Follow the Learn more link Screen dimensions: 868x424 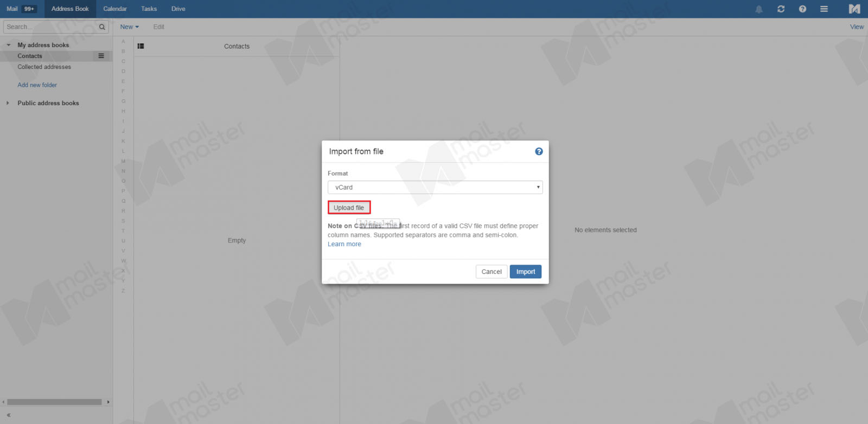click(344, 244)
